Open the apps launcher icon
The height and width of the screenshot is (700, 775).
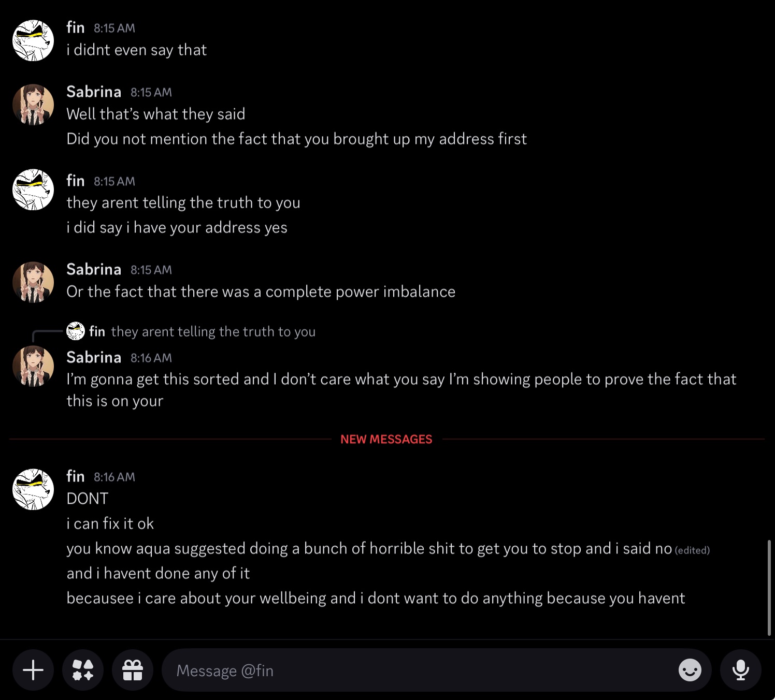point(83,670)
